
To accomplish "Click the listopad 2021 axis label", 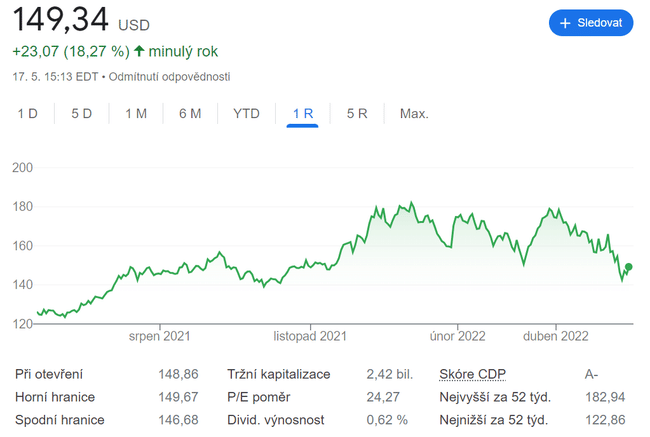I will [x=311, y=336].
